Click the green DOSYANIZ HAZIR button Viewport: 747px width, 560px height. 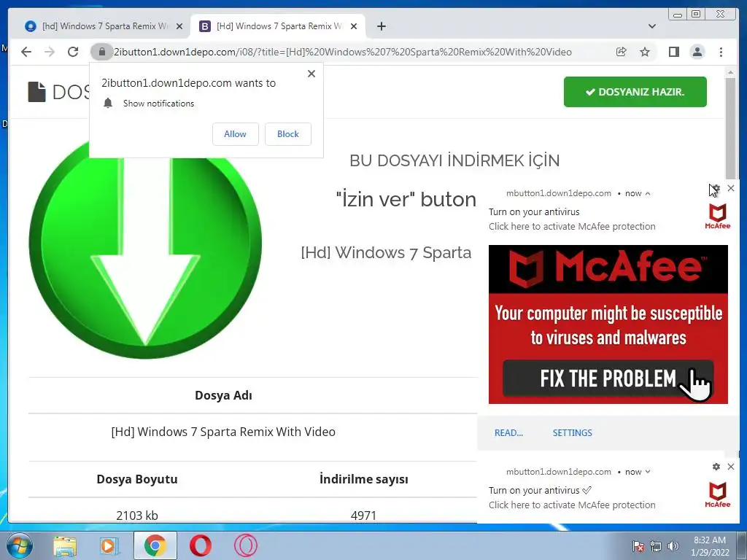635,92
